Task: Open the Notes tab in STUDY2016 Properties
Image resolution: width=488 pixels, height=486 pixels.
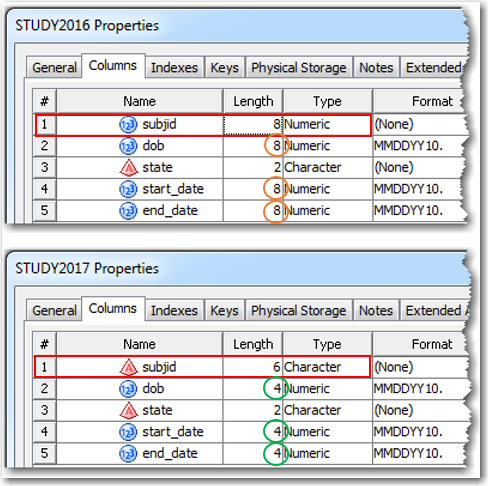Action: click(x=376, y=68)
